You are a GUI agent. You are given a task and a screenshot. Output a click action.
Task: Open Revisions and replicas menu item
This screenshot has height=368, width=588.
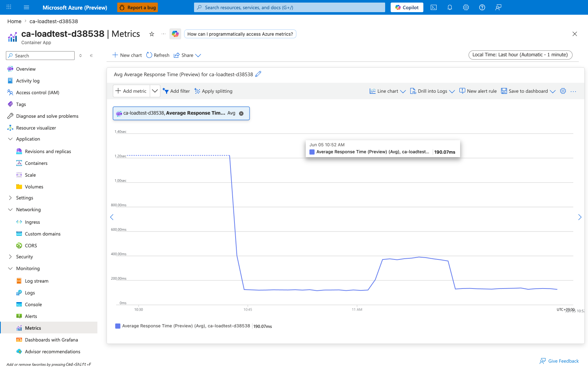pyautogui.click(x=49, y=151)
